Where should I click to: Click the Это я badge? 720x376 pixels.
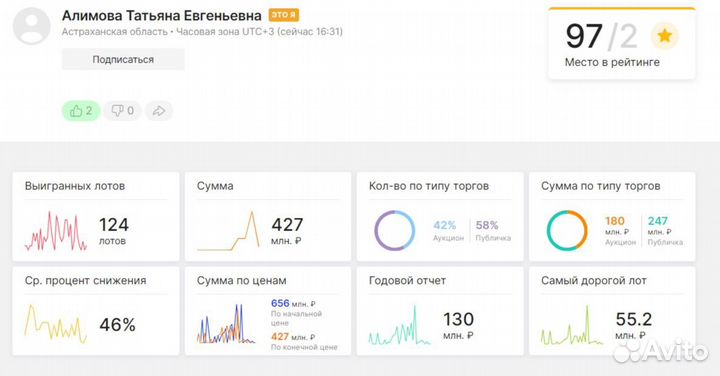tap(284, 15)
